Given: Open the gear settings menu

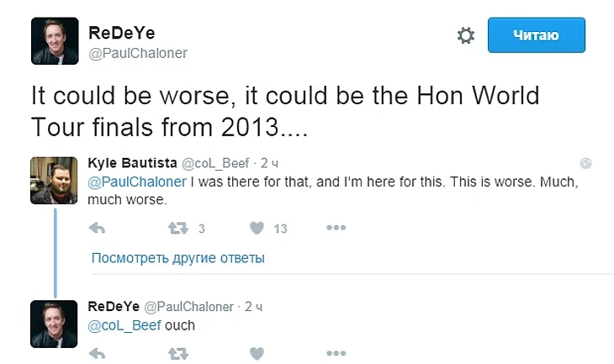Looking at the screenshot, I should coord(465,35).
